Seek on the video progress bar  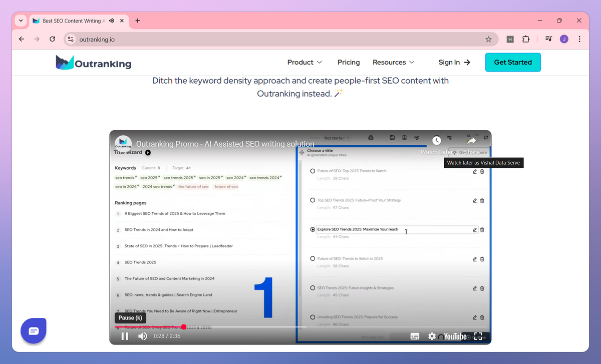click(300, 327)
